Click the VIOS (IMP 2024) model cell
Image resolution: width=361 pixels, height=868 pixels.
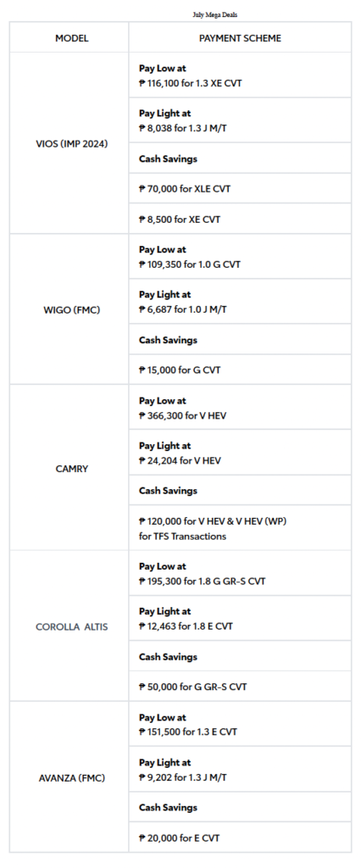pos(69,143)
